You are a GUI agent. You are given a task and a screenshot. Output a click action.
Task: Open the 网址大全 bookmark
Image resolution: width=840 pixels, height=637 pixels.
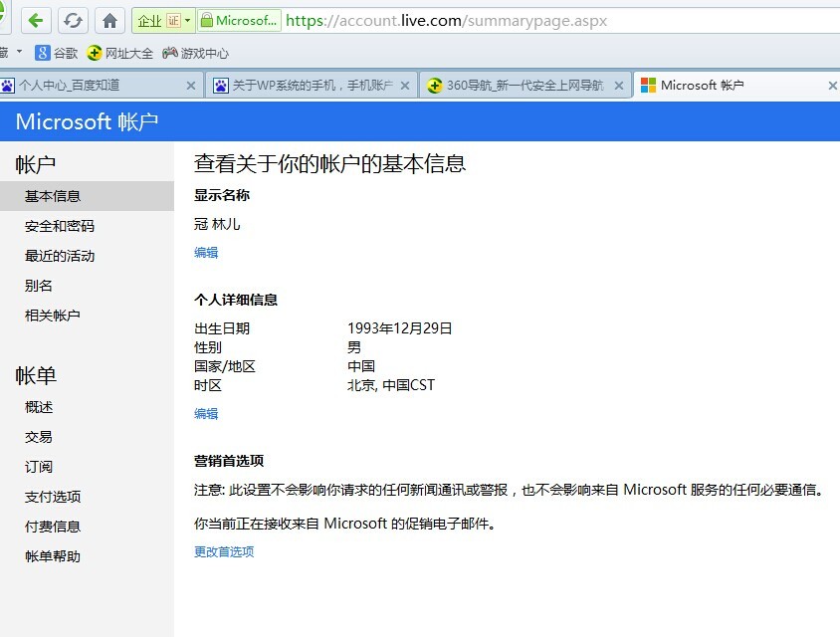click(120, 53)
